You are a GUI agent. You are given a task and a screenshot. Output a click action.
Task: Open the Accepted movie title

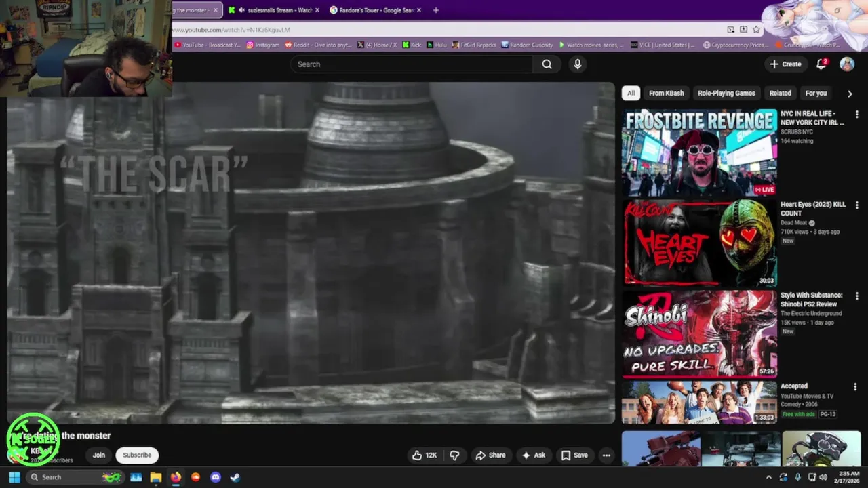(794, 386)
